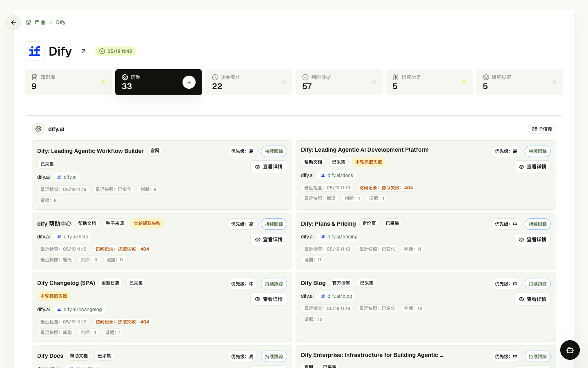The image size is (588, 368).
Task: Switch to the 研究历史 tab
Action: tap(429, 82)
